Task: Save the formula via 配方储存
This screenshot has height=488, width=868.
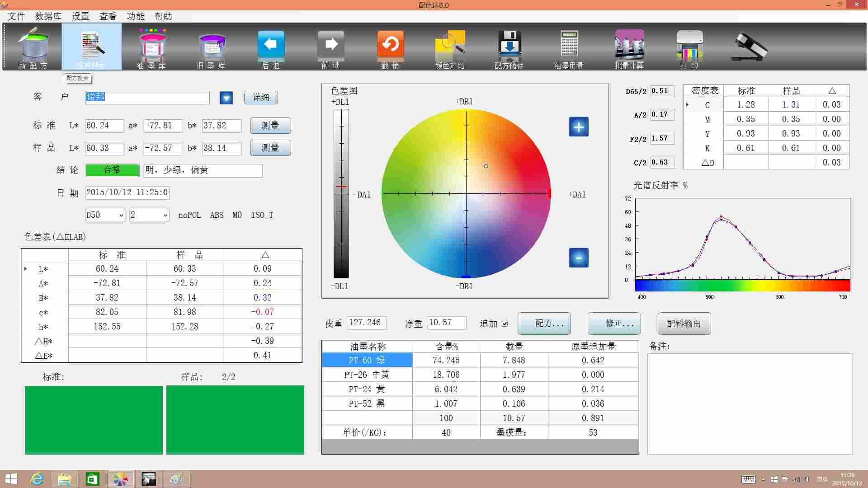Action: [509, 47]
